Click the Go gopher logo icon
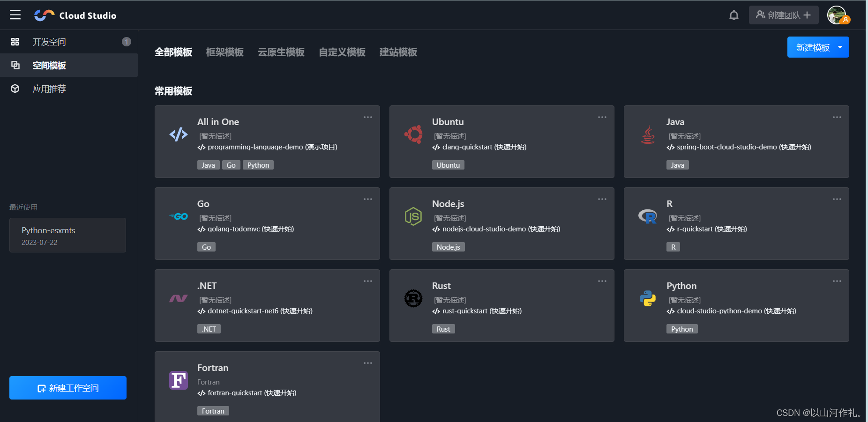The width and height of the screenshot is (868, 422). 179,216
